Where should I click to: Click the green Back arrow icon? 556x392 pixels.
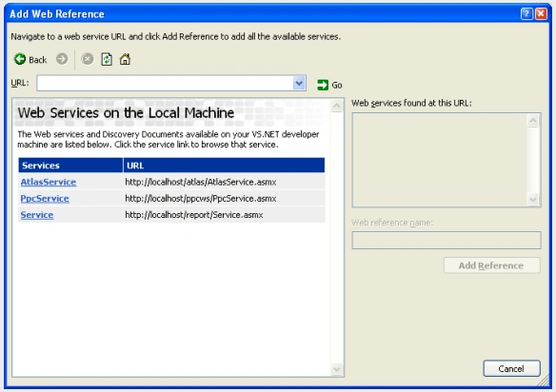pos(20,59)
